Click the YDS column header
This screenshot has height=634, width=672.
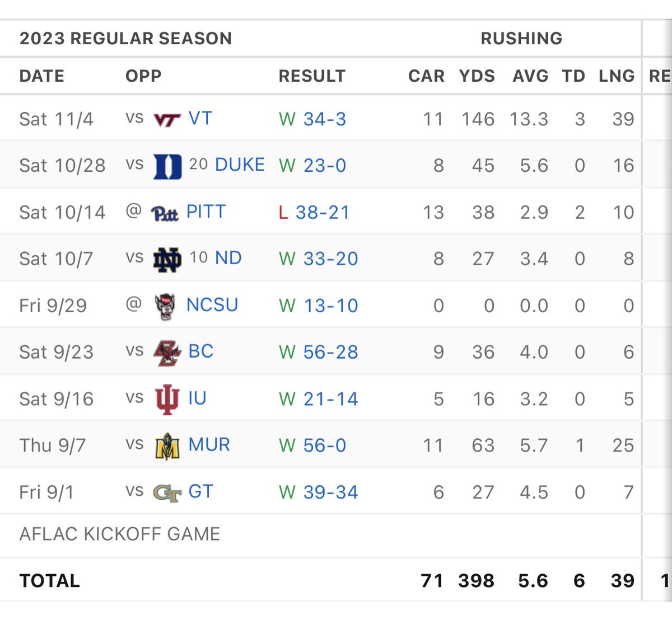pos(477,76)
